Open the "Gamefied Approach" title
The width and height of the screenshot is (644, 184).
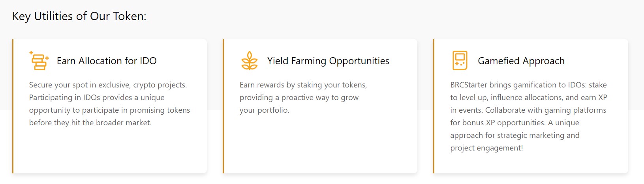[x=521, y=61]
